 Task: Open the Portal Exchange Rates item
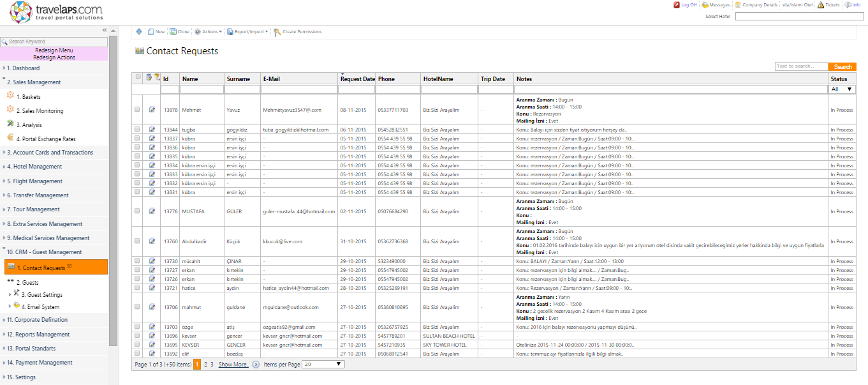(x=45, y=139)
